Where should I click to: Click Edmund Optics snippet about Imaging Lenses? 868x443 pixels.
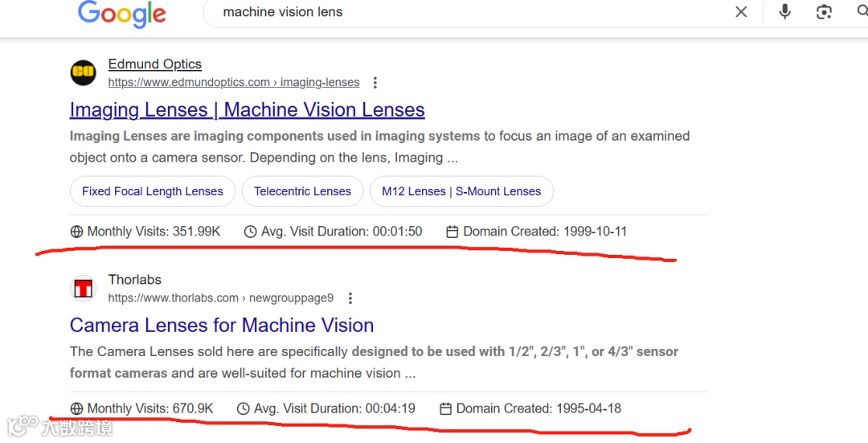click(379, 147)
